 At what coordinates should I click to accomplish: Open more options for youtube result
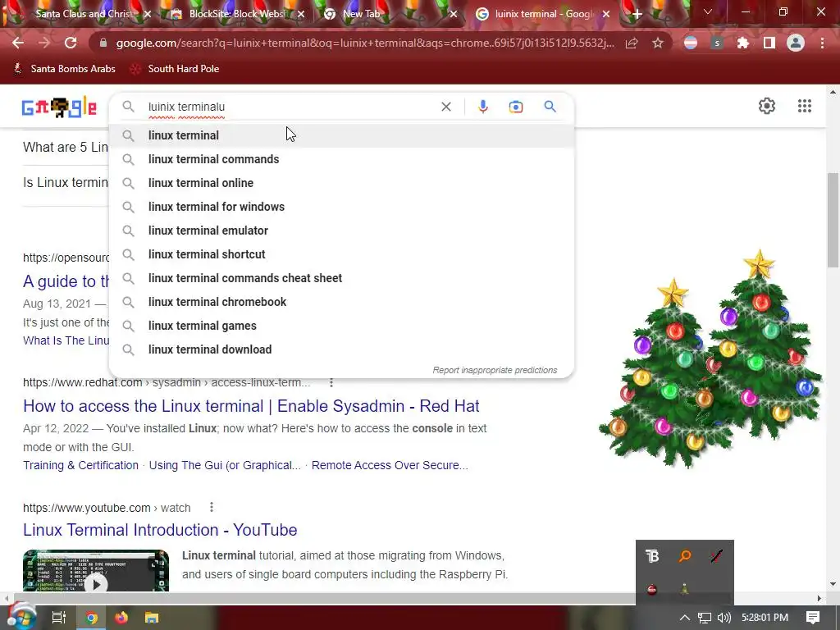click(x=212, y=507)
